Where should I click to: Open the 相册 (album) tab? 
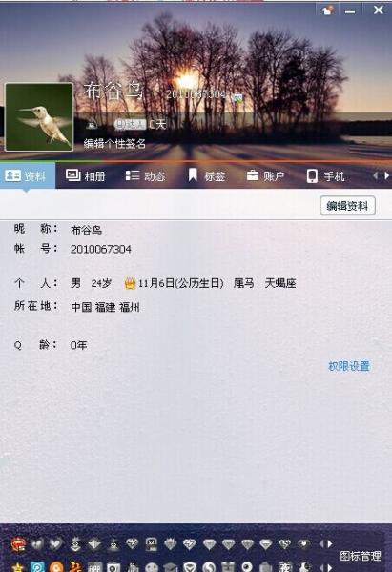(x=86, y=176)
